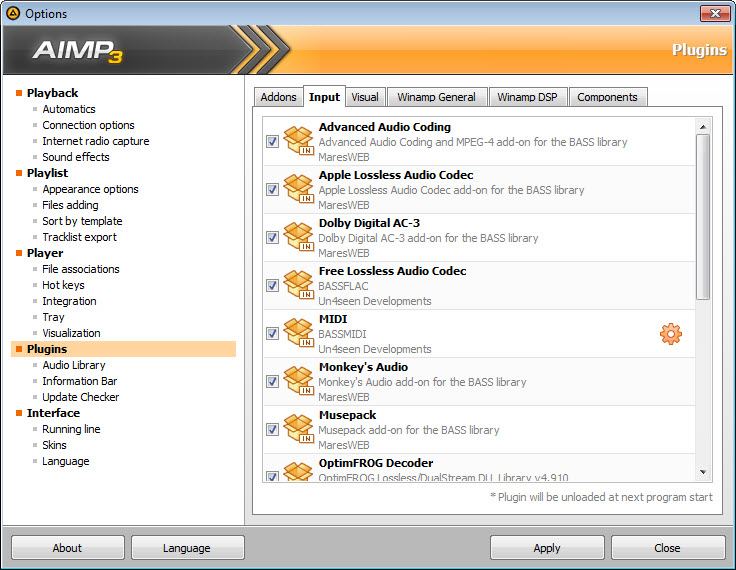The height and width of the screenshot is (570, 736).
Task: Click the BASSMIDI description text
Action: (342, 334)
